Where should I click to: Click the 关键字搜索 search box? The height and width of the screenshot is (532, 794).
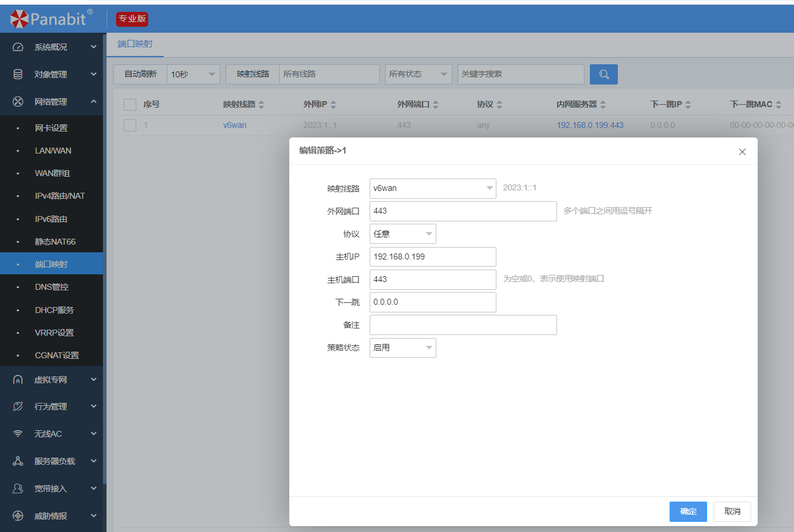click(x=521, y=74)
